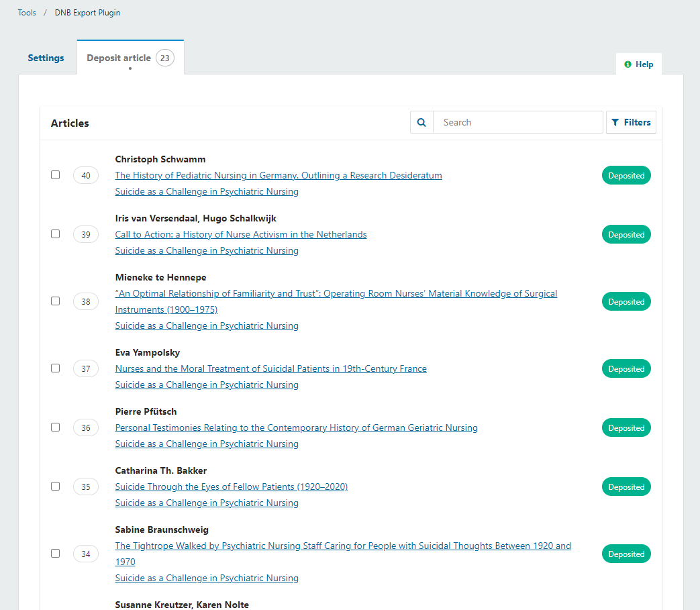Select the Deposit article tab
The width and height of the screenshot is (700, 610).
(x=119, y=58)
